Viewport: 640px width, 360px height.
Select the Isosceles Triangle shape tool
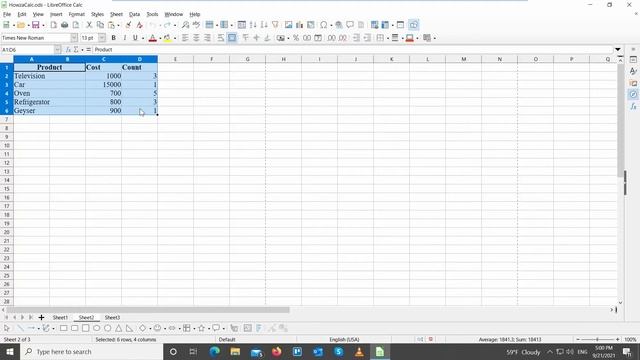tap(118, 328)
